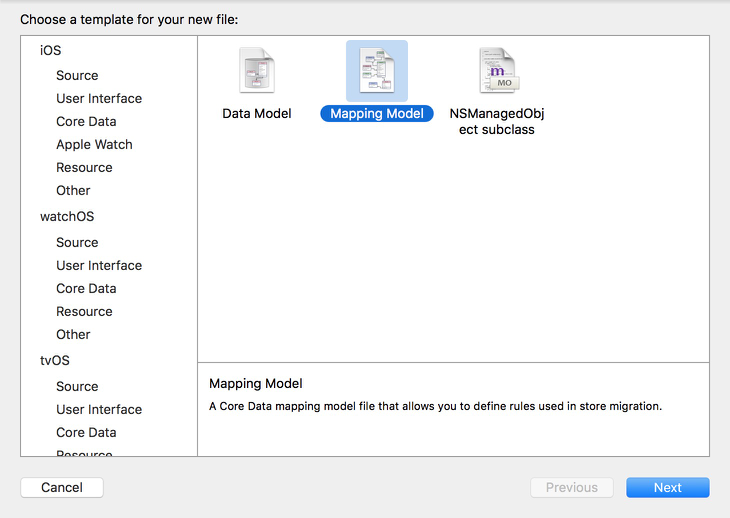730x518 pixels.
Task: Click the watchOS category header
Action: point(67,216)
